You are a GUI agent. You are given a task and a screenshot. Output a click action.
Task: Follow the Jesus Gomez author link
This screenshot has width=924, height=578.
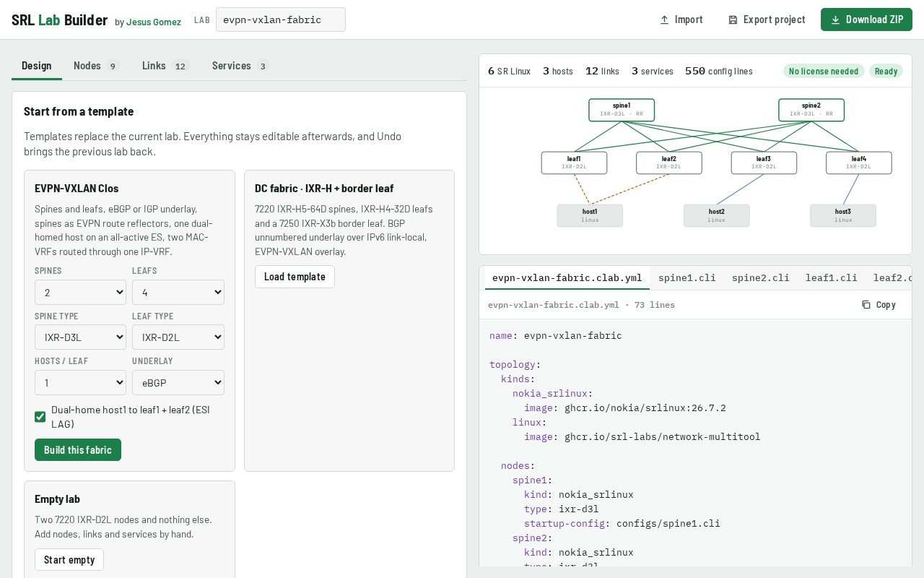[154, 22]
